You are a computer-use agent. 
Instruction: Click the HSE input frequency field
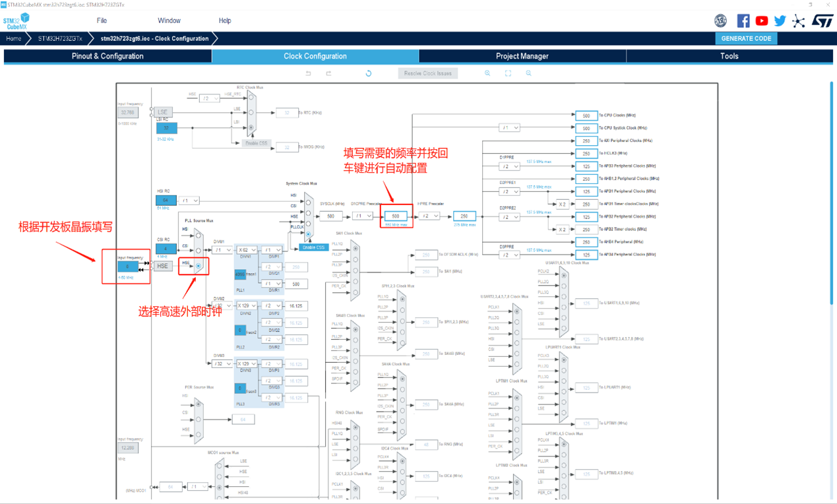tap(127, 267)
